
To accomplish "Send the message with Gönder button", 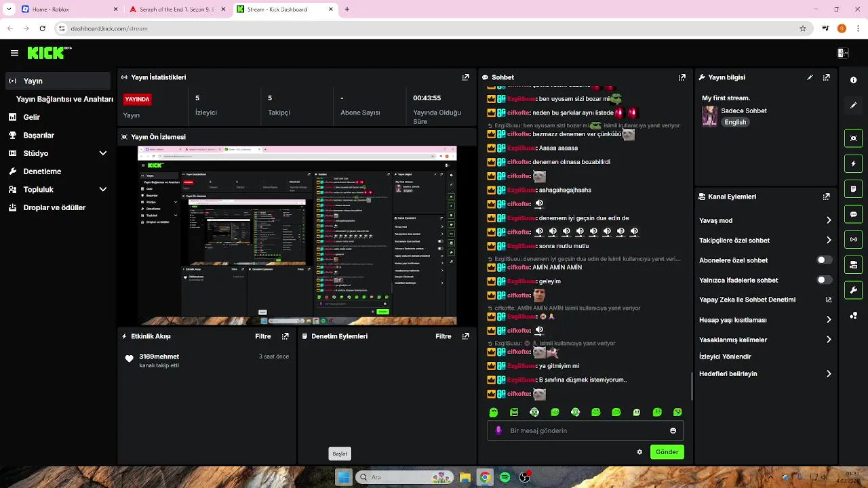I will 667,452.
